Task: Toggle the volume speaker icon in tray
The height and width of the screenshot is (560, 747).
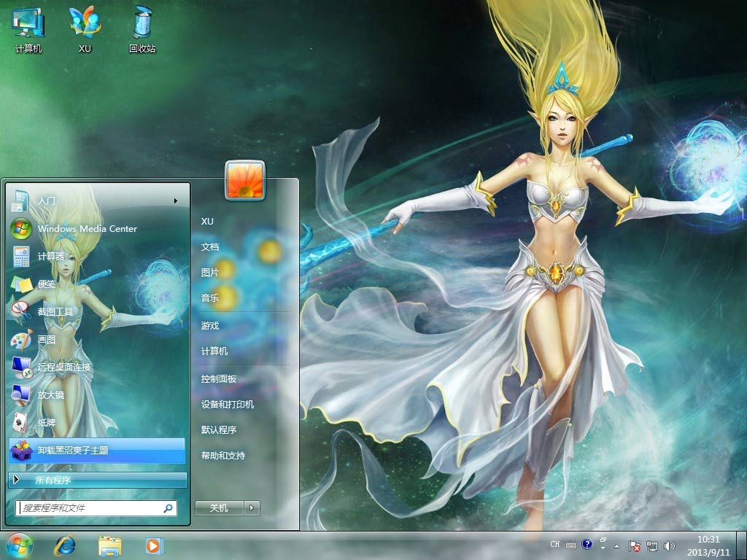Action: pos(670,545)
